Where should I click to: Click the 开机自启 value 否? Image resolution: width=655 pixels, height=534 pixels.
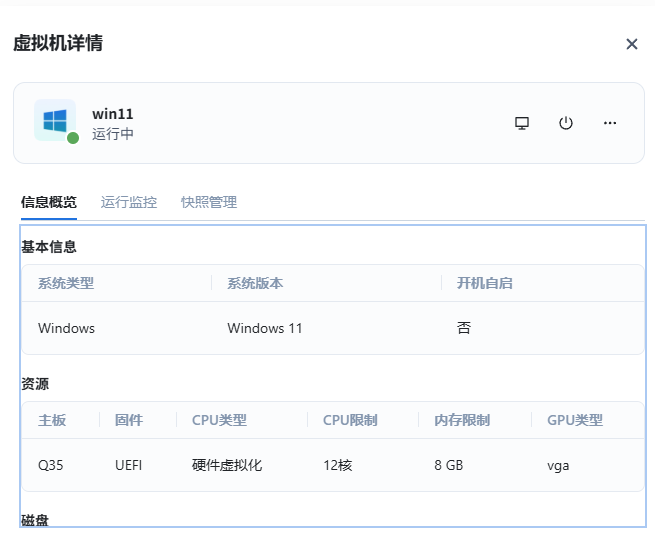[x=464, y=328]
